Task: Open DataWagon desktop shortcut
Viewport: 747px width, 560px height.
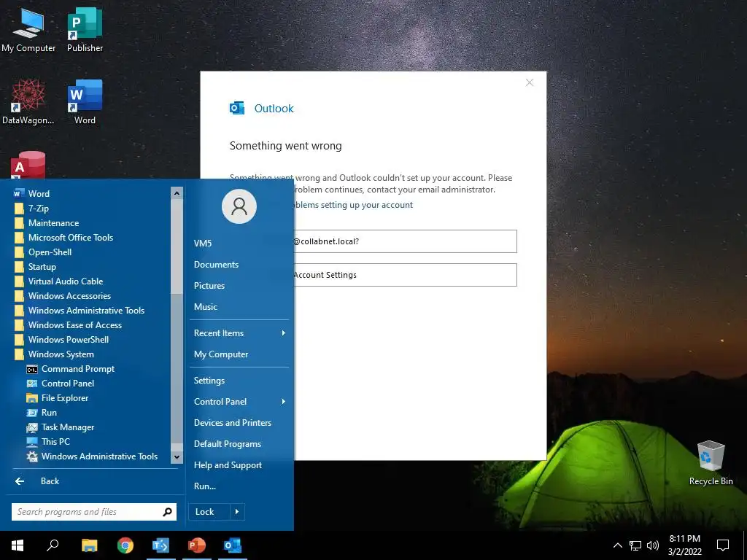Action: point(28,102)
